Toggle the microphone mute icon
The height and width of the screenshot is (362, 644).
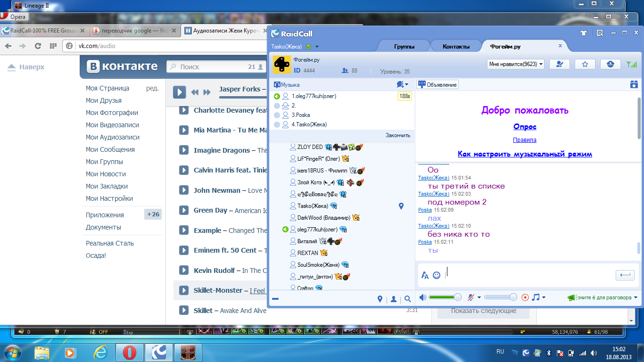471,297
